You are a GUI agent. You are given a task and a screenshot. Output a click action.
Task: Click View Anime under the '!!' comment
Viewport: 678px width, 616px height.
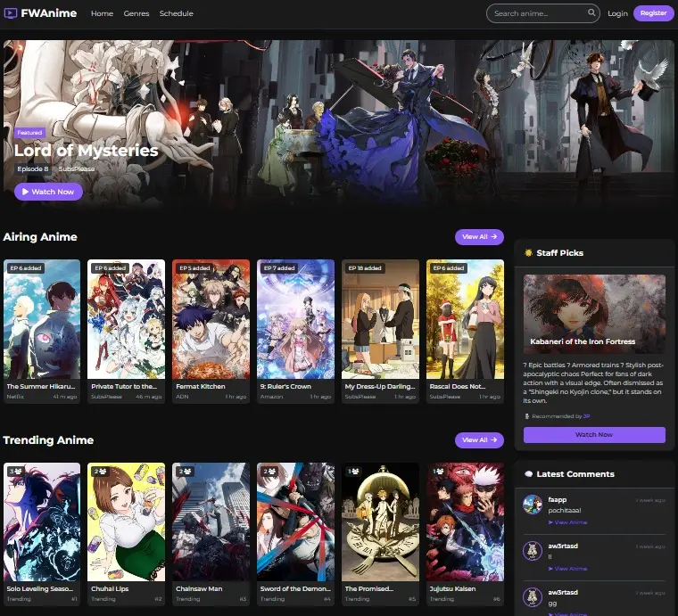[567, 569]
